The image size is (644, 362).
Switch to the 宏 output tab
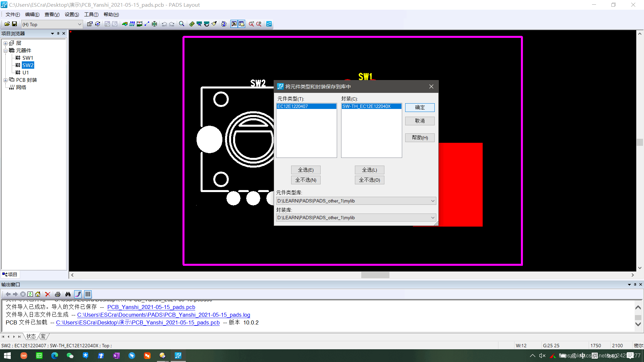click(43, 336)
